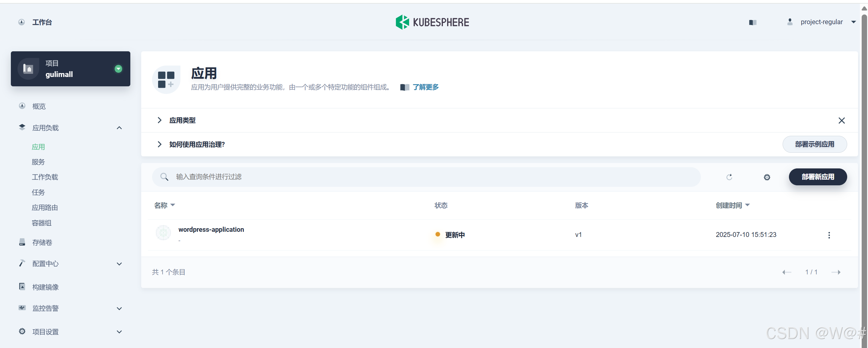Select 应用 in the sidebar
The height and width of the screenshot is (348, 868).
click(38, 147)
